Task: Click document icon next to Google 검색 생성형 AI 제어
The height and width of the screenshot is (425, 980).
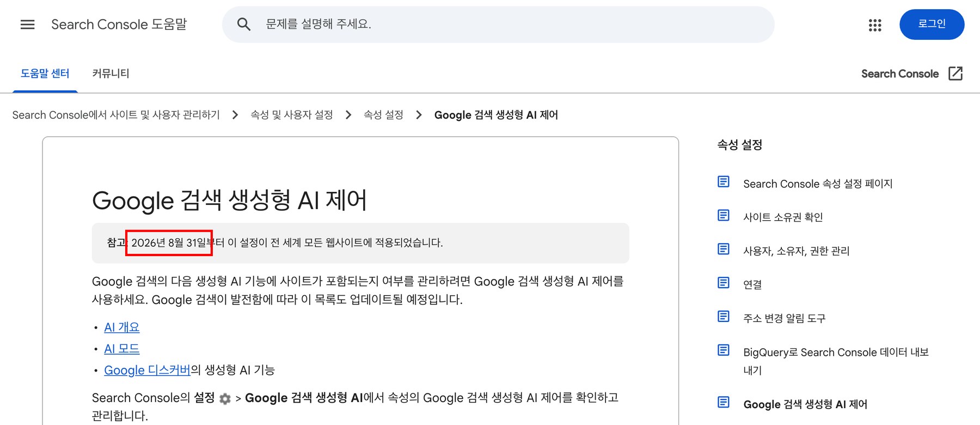Action: 724,402
